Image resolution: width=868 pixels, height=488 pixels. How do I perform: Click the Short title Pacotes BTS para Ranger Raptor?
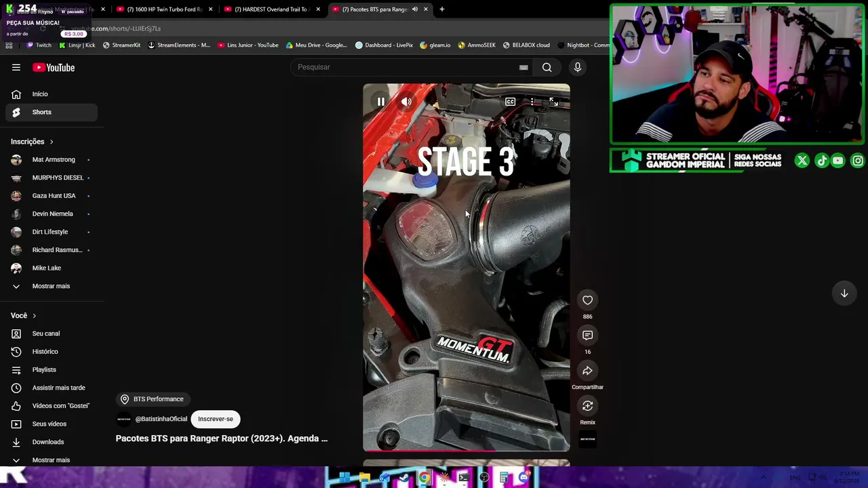[222, 439]
